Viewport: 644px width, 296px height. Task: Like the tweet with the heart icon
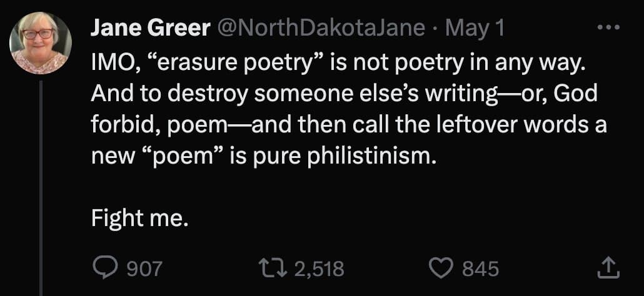[440, 269]
